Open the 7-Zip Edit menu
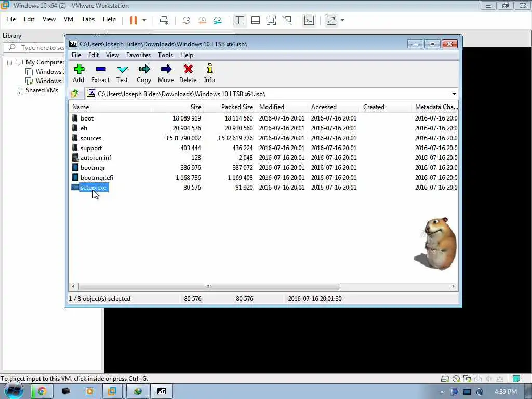The image size is (532, 399). click(94, 55)
